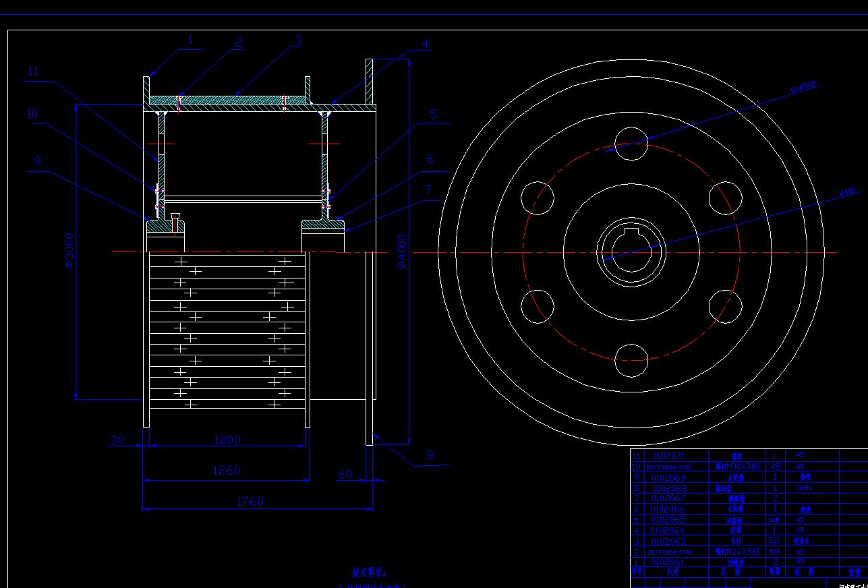
Task: Pick the 1760 overall width dimension
Action: (x=250, y=501)
